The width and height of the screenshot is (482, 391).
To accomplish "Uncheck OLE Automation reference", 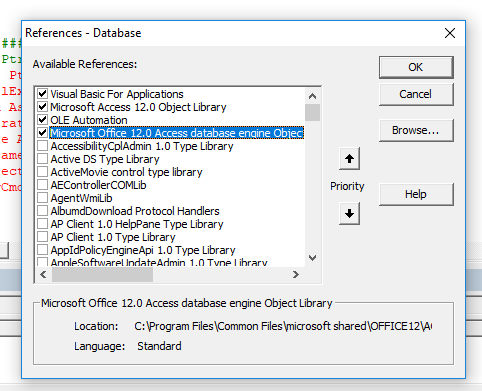I will (42, 120).
